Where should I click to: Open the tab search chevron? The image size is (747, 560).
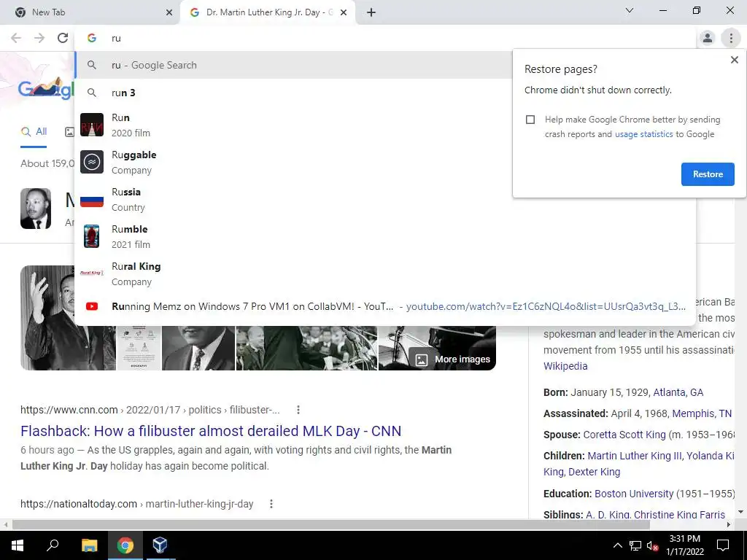630,10
